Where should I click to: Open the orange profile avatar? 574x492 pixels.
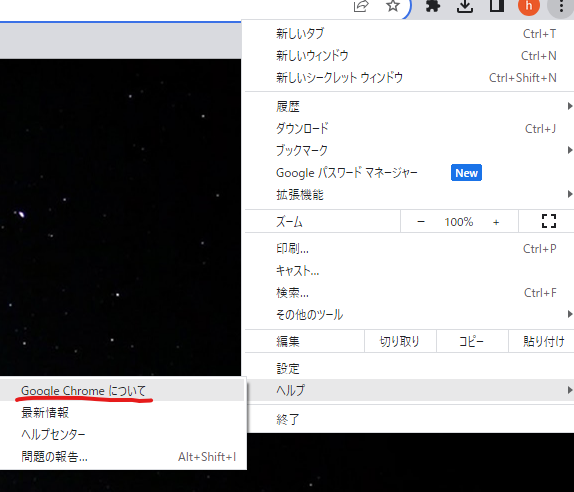tap(529, 5)
